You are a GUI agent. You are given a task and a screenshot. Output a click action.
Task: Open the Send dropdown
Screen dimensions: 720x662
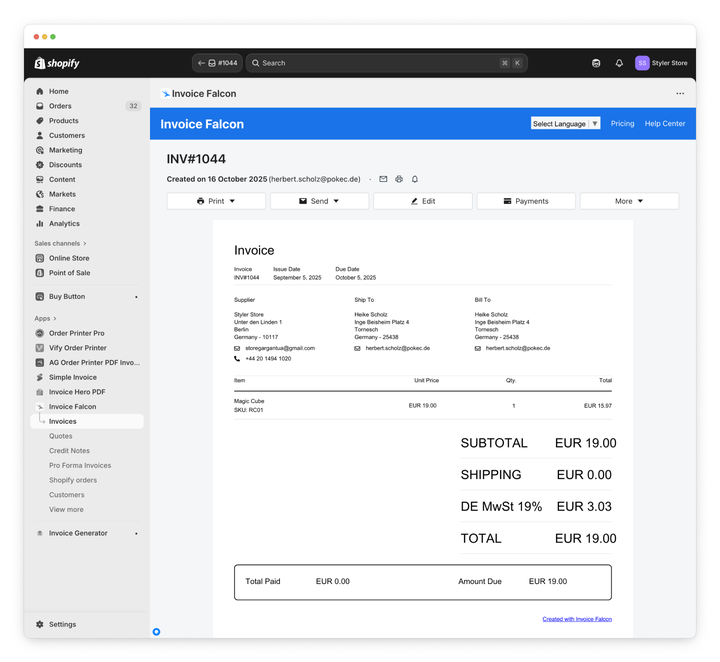(x=320, y=201)
